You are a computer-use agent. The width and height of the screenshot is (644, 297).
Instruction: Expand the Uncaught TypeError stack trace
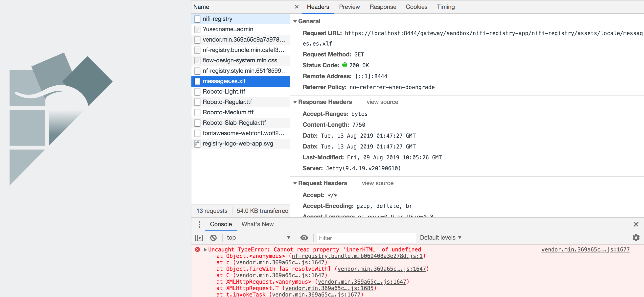pyautogui.click(x=205, y=249)
